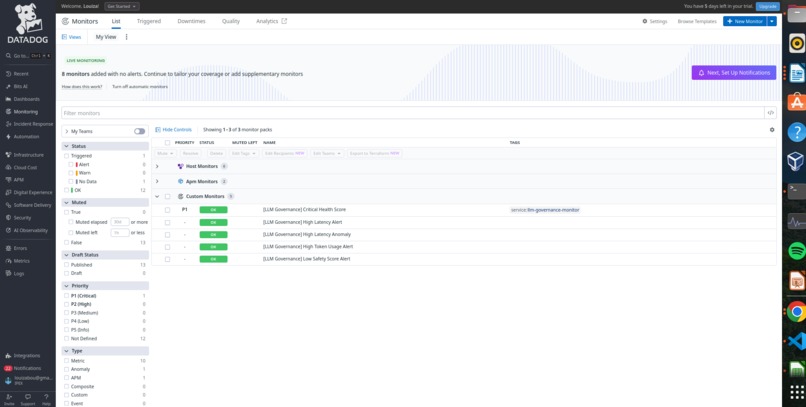Check the Alert status filter

71,164
